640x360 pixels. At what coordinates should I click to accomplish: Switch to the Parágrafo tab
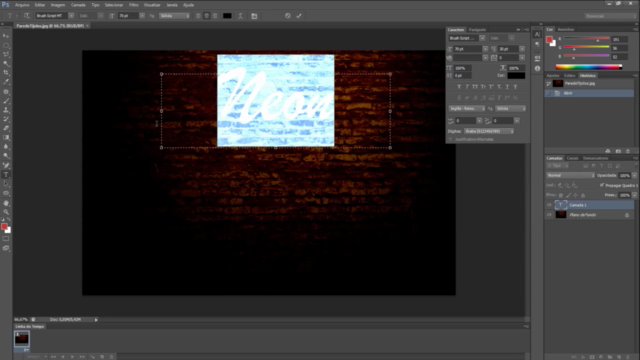(x=477, y=29)
